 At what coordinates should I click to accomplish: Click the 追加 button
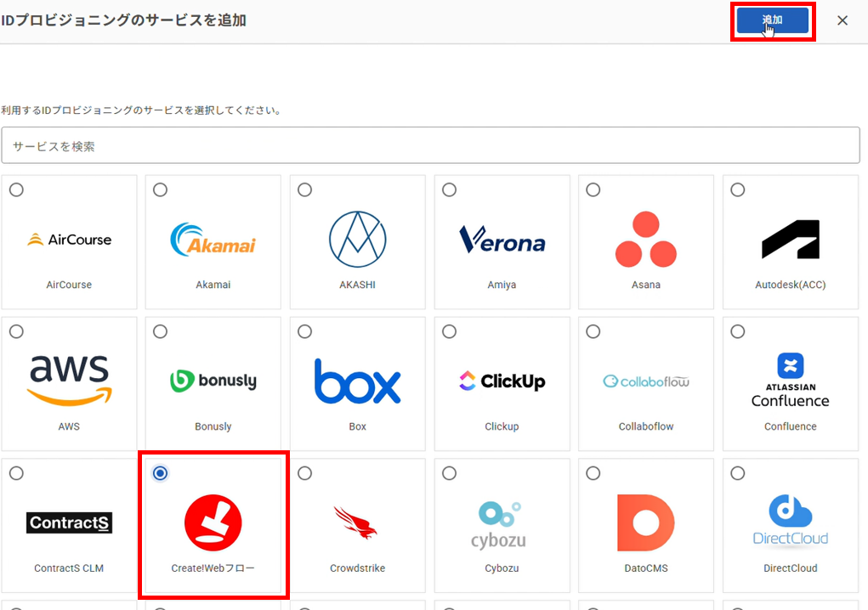click(772, 20)
